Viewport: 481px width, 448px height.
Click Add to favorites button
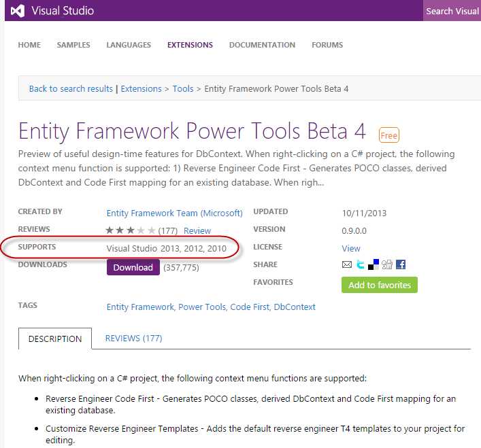tap(380, 285)
